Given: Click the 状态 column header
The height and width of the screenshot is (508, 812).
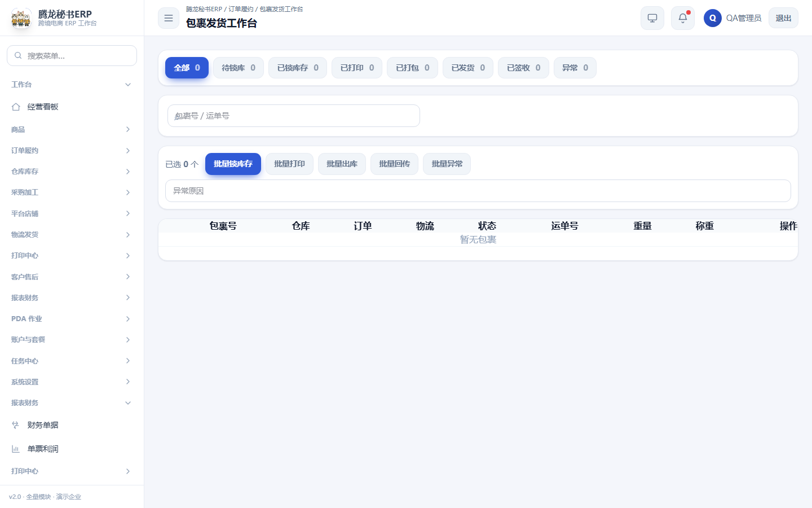Looking at the screenshot, I should (487, 226).
